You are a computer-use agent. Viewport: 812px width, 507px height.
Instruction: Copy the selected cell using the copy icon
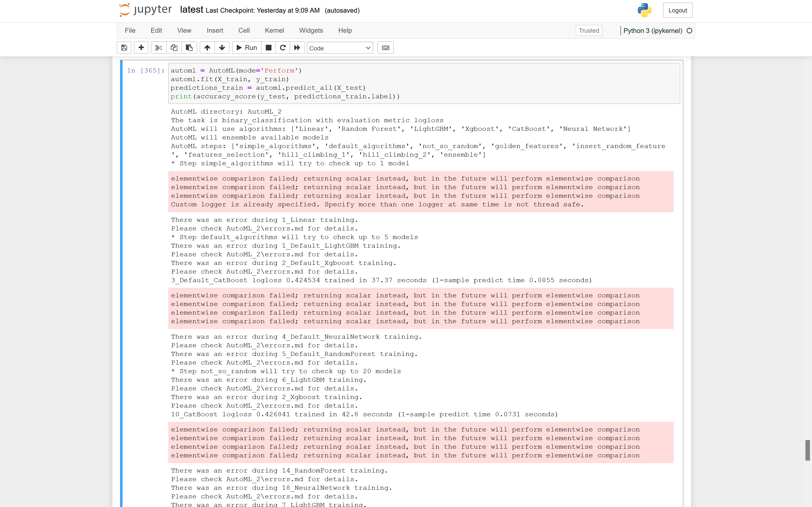(174, 48)
